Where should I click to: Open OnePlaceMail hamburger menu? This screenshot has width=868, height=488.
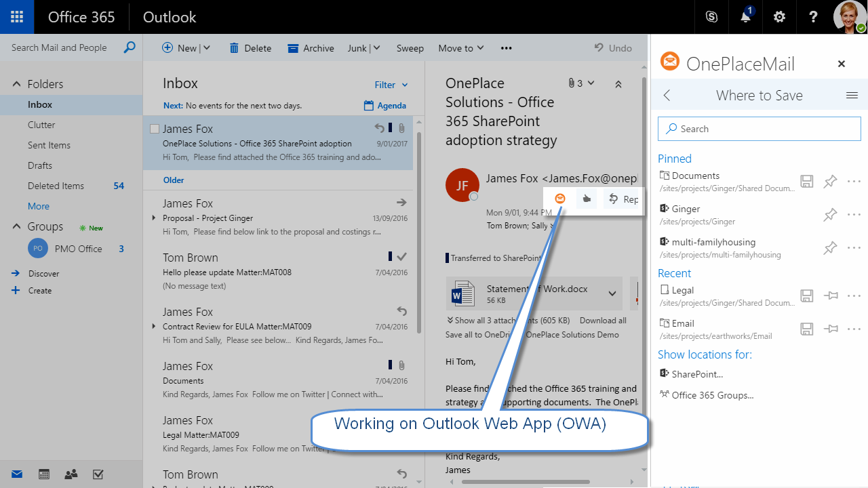852,96
